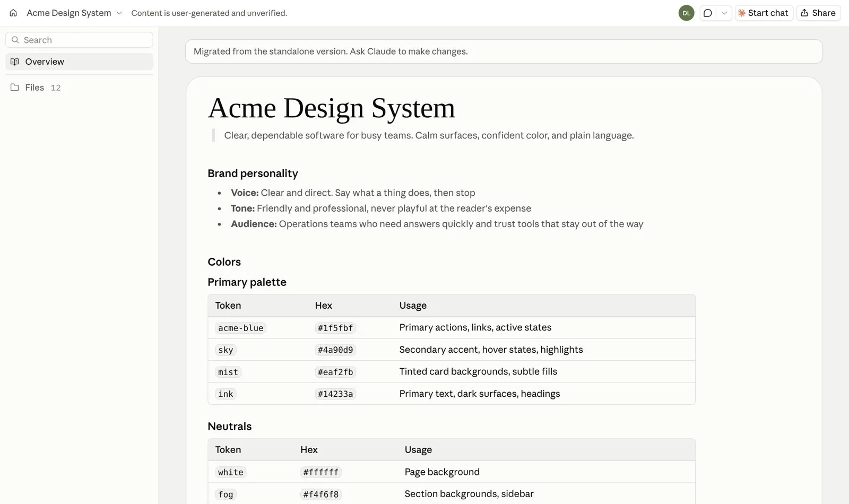Click the Neutrals heading
This screenshot has height=504, width=849.
pos(229,427)
